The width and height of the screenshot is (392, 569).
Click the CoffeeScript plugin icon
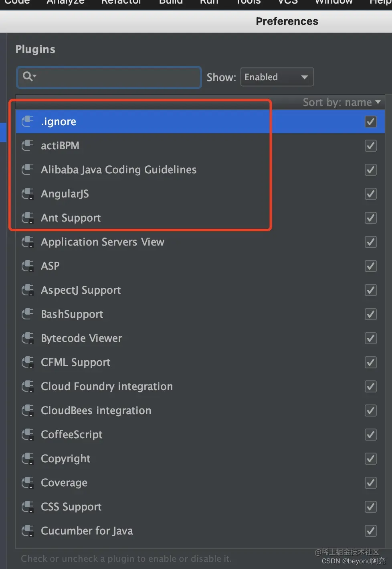[x=27, y=434]
